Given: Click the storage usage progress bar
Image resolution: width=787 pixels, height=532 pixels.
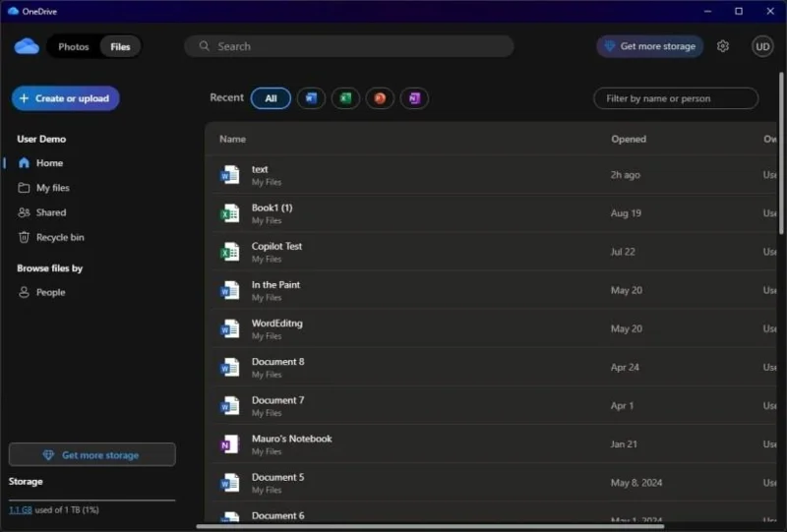Looking at the screenshot, I should [92, 500].
